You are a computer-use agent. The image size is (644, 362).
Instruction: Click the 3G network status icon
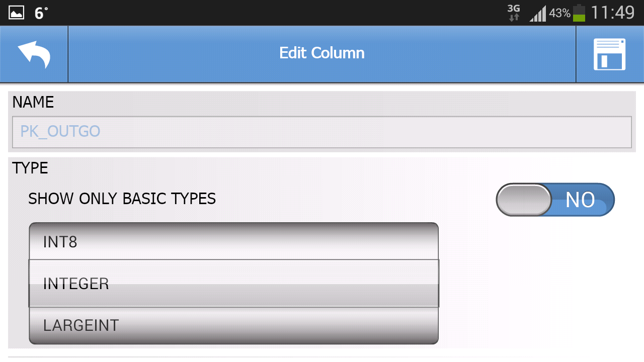pyautogui.click(x=514, y=12)
